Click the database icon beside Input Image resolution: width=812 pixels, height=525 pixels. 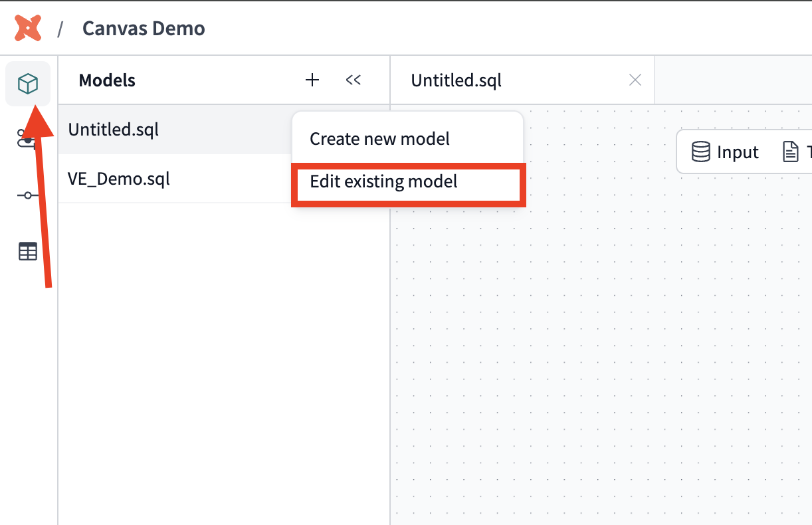(701, 152)
